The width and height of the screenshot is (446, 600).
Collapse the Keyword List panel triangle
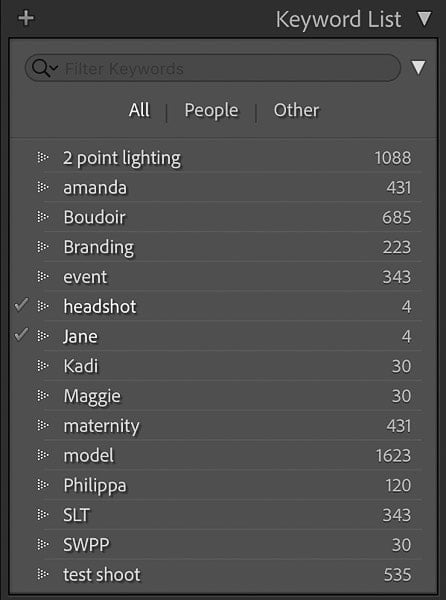(424, 18)
